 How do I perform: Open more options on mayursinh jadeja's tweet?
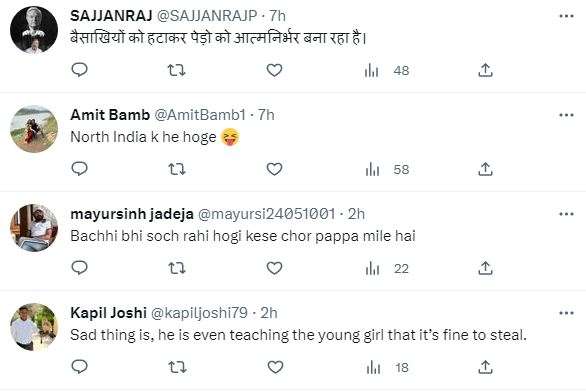pyautogui.click(x=566, y=214)
